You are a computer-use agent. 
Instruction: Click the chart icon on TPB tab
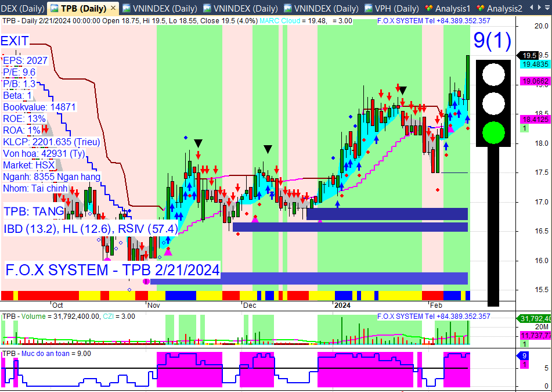[55, 8]
